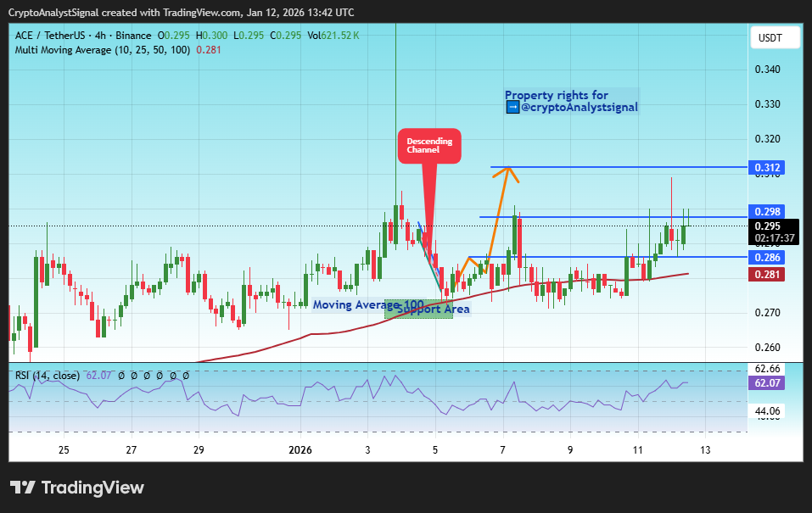
Task: Click the 0.330 price axis label
Action: pyautogui.click(x=768, y=104)
